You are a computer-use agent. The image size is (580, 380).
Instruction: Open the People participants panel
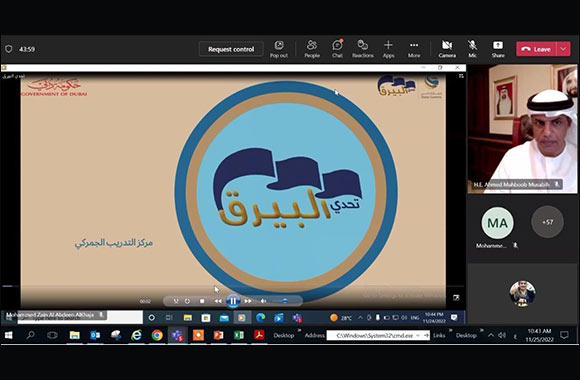click(x=312, y=49)
